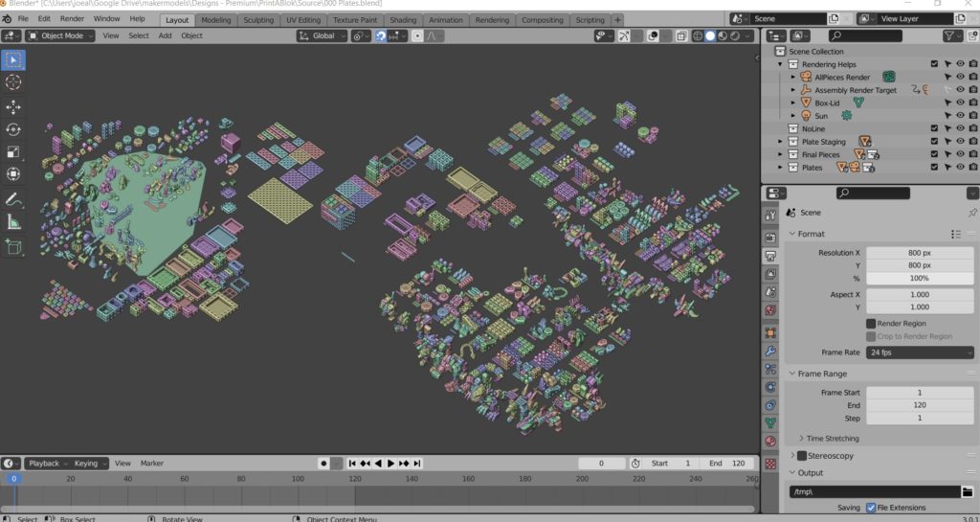Switch to the Sculpting workspace tab

[x=258, y=19]
